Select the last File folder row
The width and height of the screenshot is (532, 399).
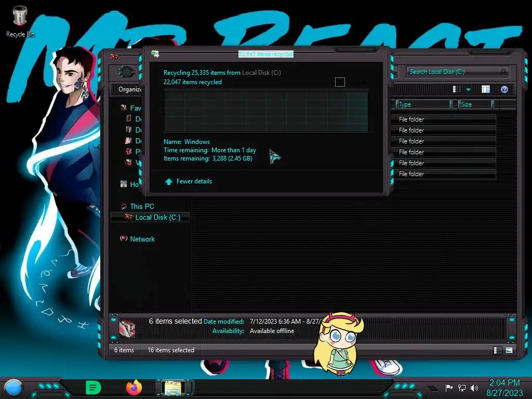click(444, 174)
